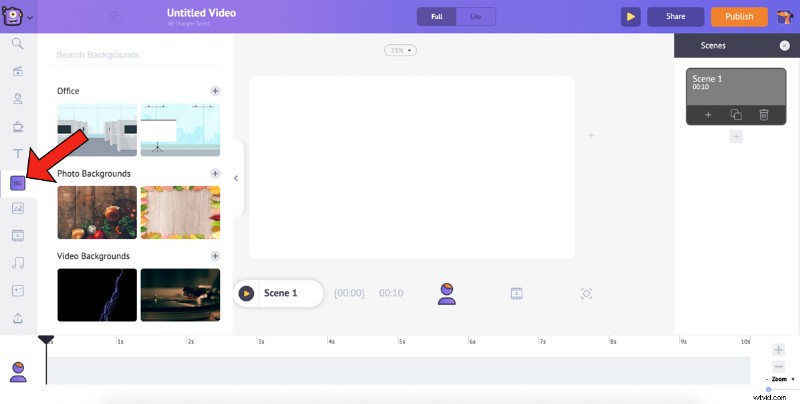Add a scene using Scene 1's plus icon

708,115
